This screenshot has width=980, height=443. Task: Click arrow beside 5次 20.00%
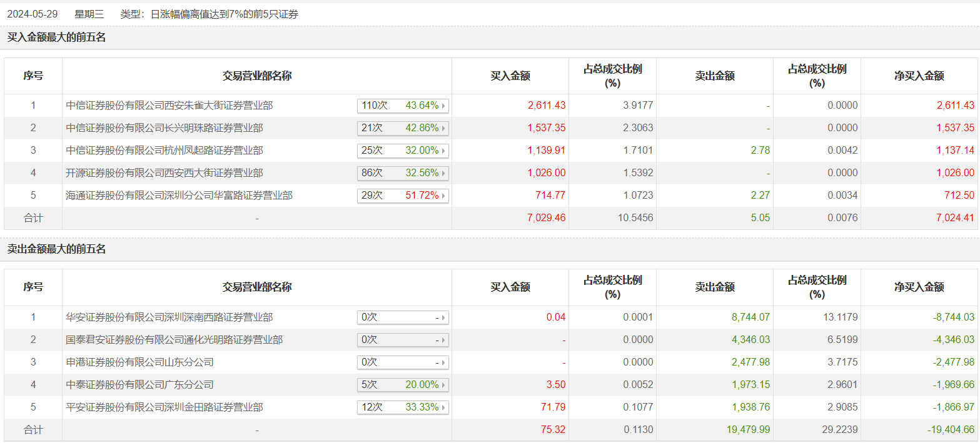444,385
